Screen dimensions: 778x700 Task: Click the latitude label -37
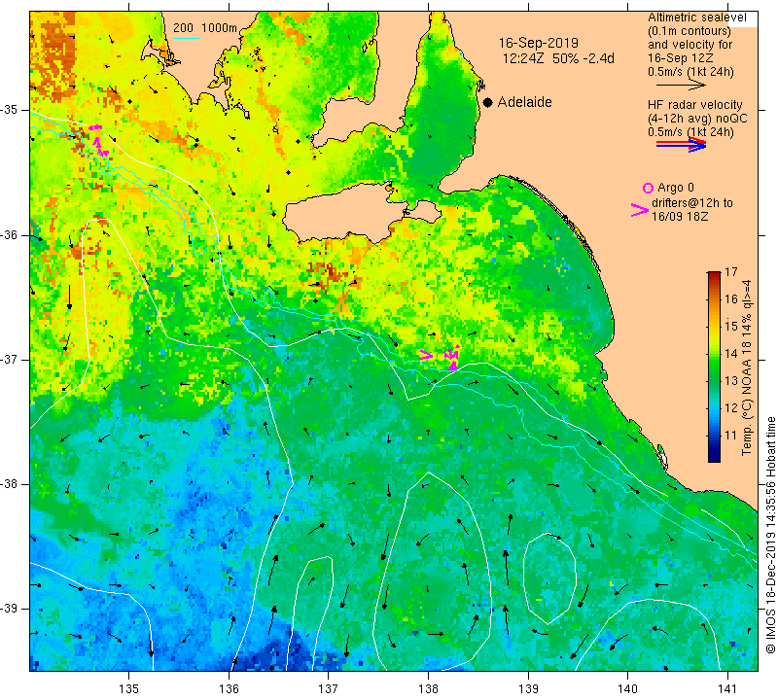coord(11,359)
